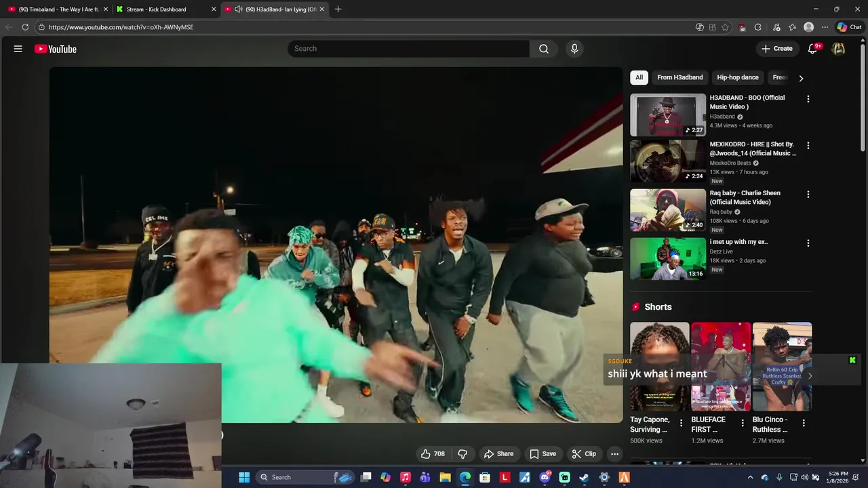Open the YouTube notifications bell

[x=813, y=49]
